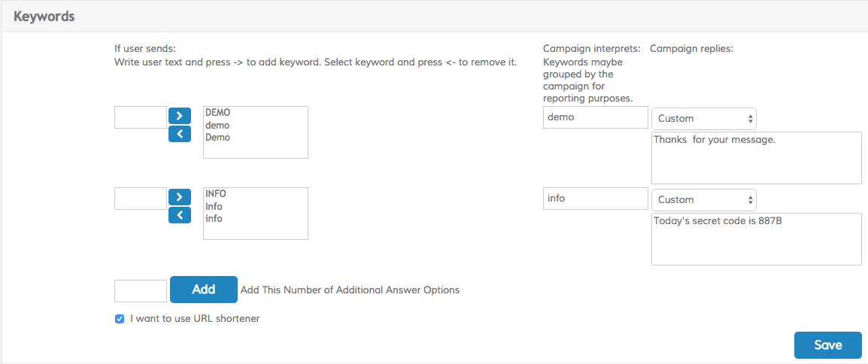Click the Add answer options button
Screen dimensions: 868x364
click(204, 290)
